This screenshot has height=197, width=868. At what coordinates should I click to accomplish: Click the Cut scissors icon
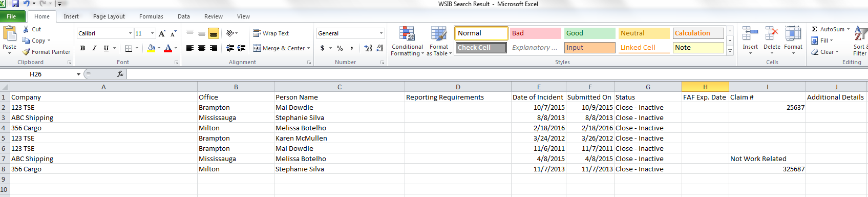pos(26,29)
